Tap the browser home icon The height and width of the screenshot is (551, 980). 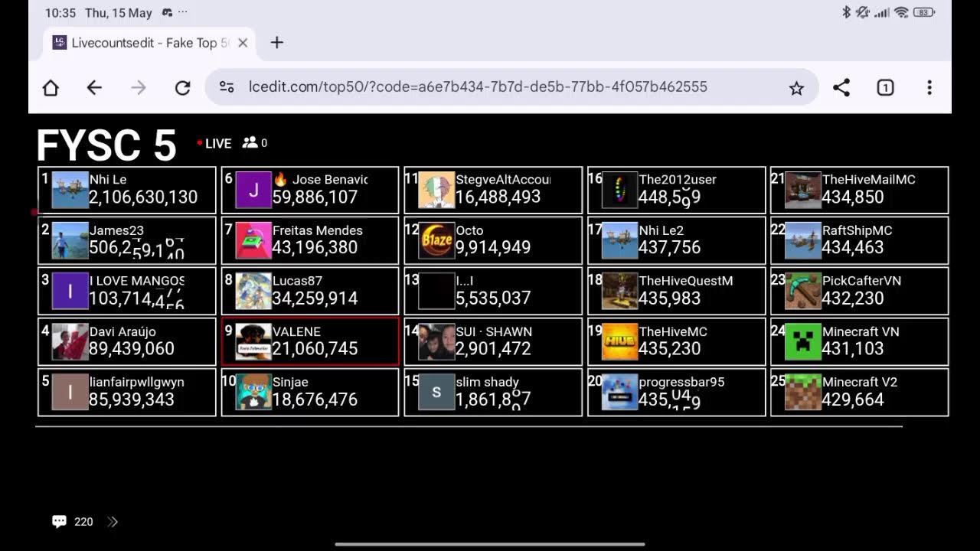(x=51, y=87)
